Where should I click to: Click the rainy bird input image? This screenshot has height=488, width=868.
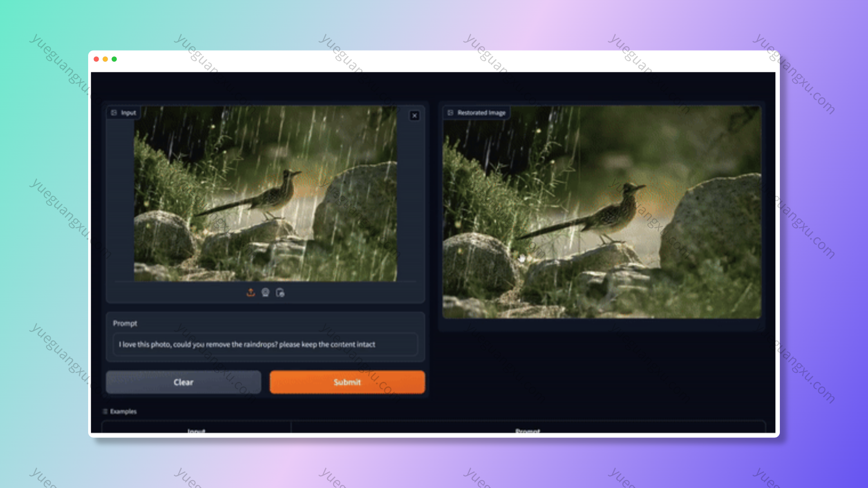click(x=265, y=194)
